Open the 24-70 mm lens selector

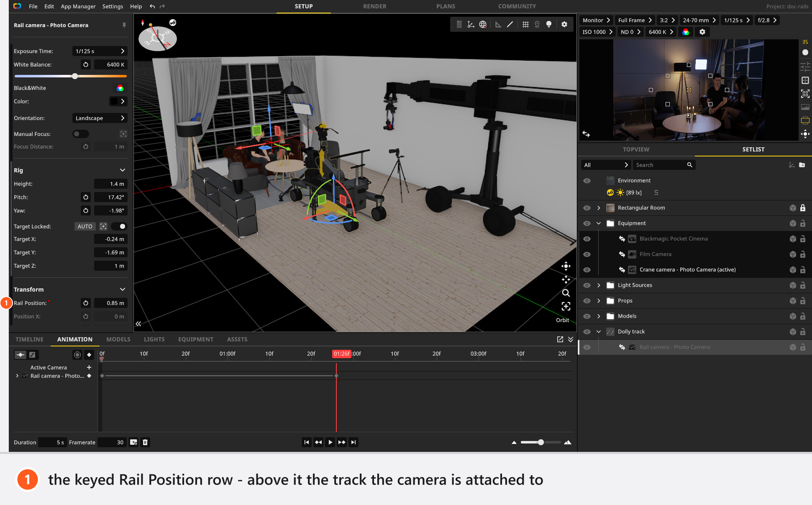(x=699, y=20)
